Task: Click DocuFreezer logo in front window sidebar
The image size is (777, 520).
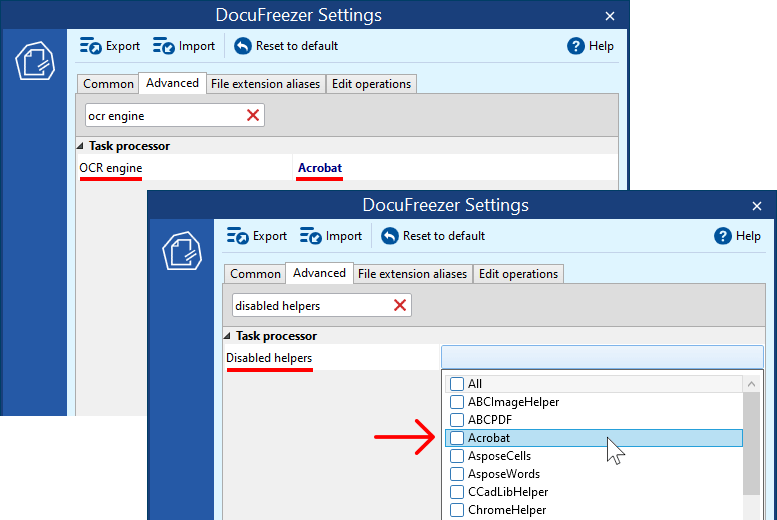Action: point(182,251)
